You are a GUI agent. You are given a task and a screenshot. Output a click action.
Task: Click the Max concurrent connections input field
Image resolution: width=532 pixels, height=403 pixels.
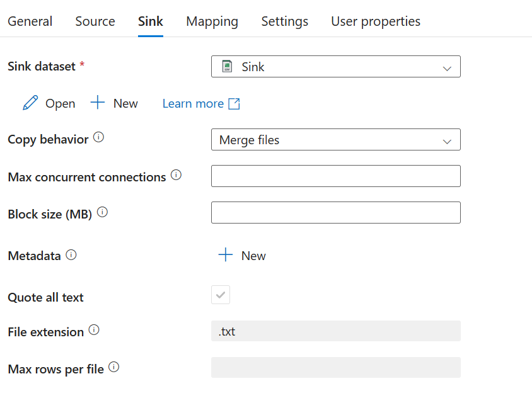[335, 176]
